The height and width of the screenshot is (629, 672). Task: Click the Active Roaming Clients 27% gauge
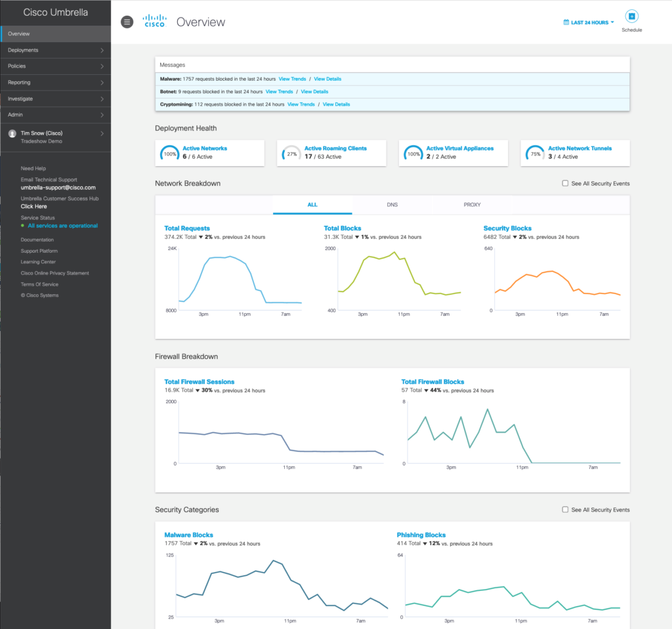tap(291, 154)
